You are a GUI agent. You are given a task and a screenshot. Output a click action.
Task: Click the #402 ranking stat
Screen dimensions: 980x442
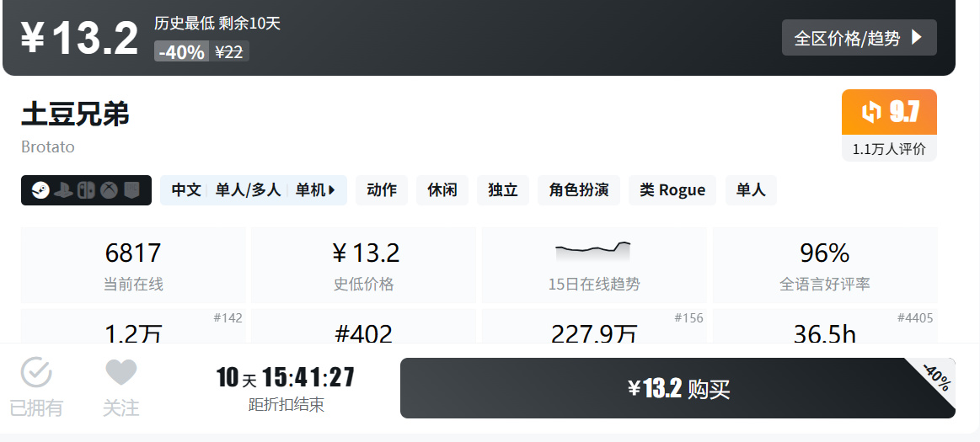click(363, 334)
